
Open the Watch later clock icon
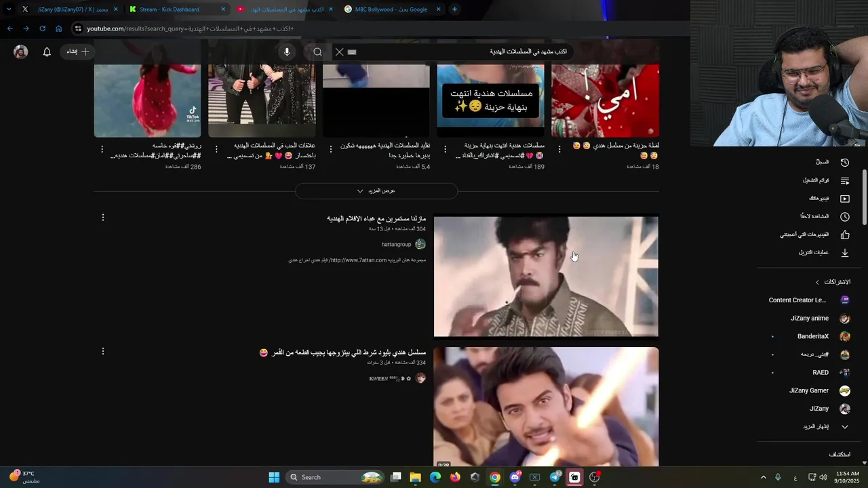(x=845, y=217)
